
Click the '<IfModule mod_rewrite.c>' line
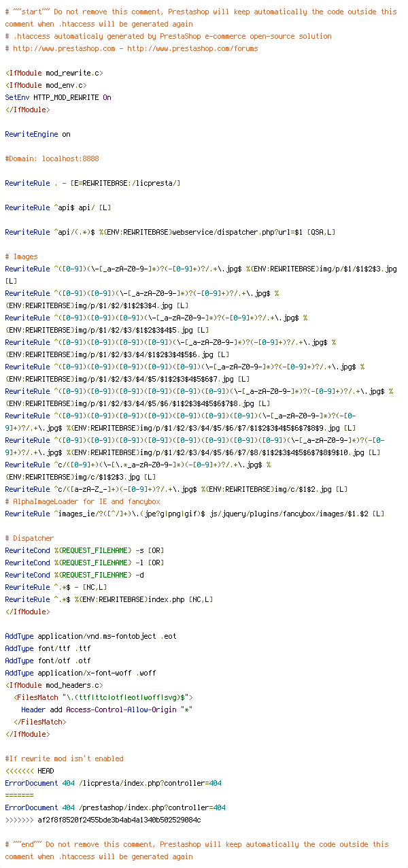point(54,73)
